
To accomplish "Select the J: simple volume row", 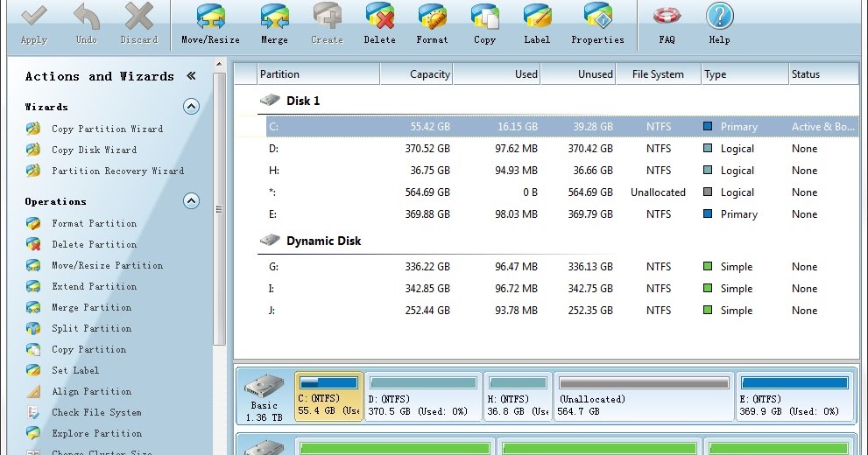I will 561,310.
